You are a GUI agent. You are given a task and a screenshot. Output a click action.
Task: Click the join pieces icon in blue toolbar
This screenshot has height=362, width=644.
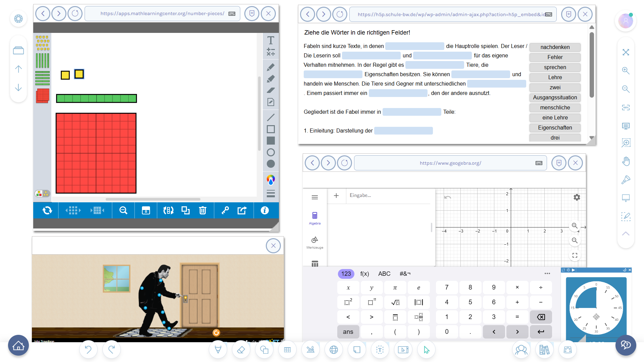pos(97,210)
